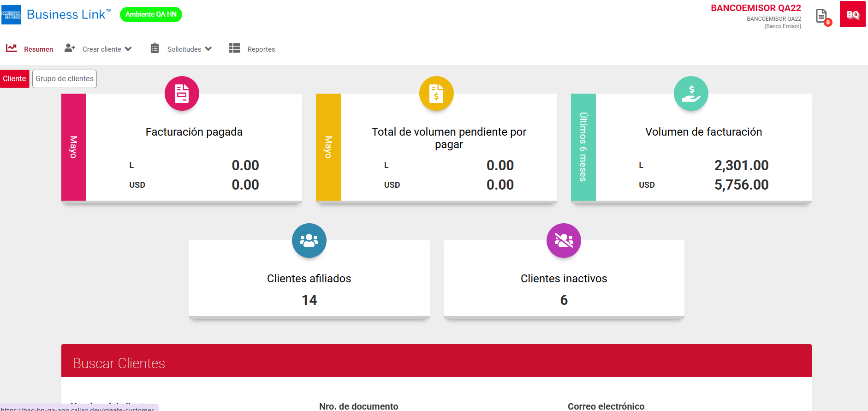This screenshot has height=411, width=868.
Task: Click the yellow pending payment document icon
Action: (x=436, y=94)
